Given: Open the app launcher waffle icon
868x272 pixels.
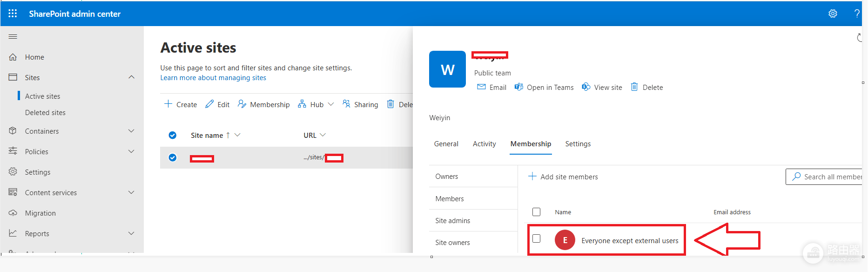Looking at the screenshot, I should pyautogui.click(x=13, y=14).
